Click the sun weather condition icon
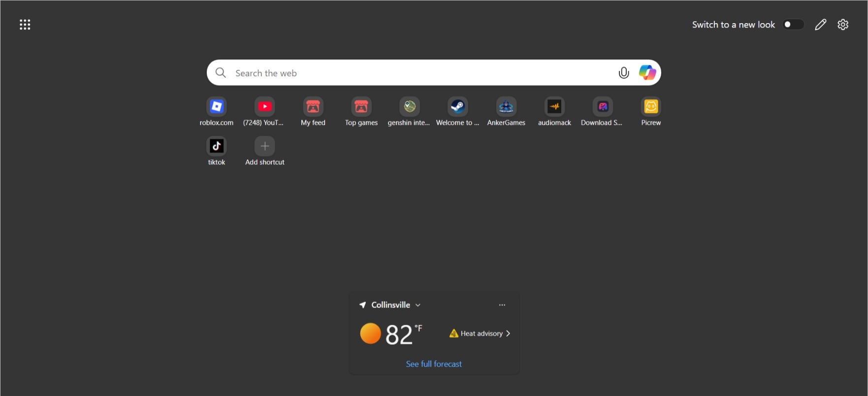Viewport: 868px width, 396px height. 370,334
